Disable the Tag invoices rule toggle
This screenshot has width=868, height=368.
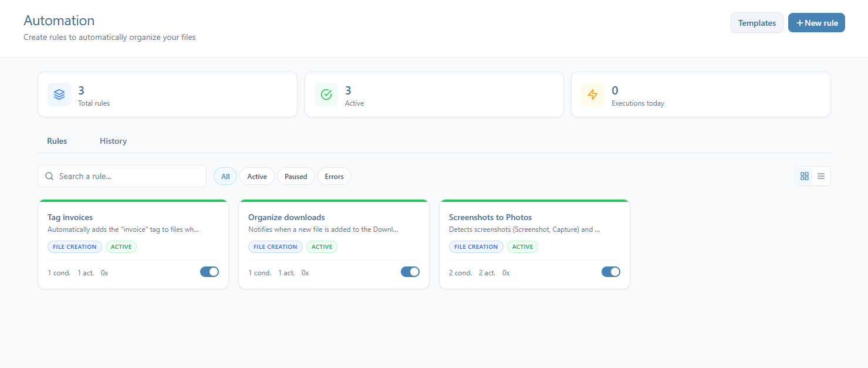click(x=209, y=272)
